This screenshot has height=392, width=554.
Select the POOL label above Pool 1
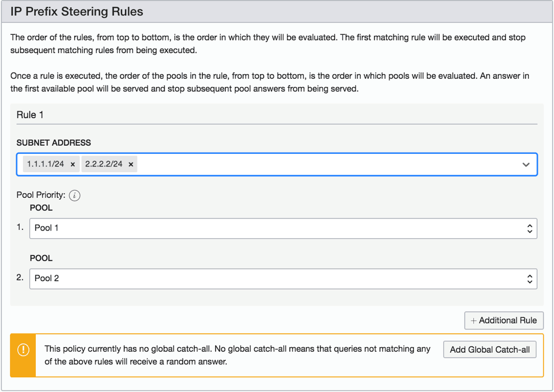[x=41, y=207]
